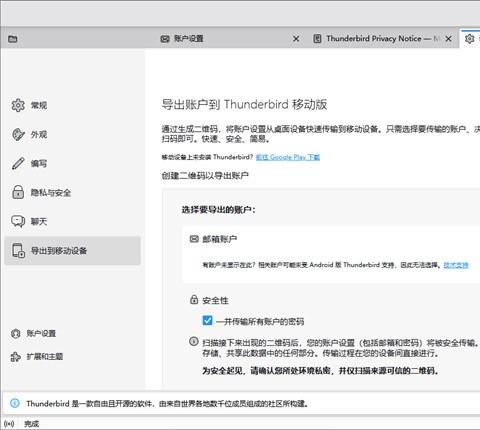Viewport: 480px width, 430px height.
Task: Click the 导出账户到 Thunderbird 移动版 heading
Action: [244, 104]
